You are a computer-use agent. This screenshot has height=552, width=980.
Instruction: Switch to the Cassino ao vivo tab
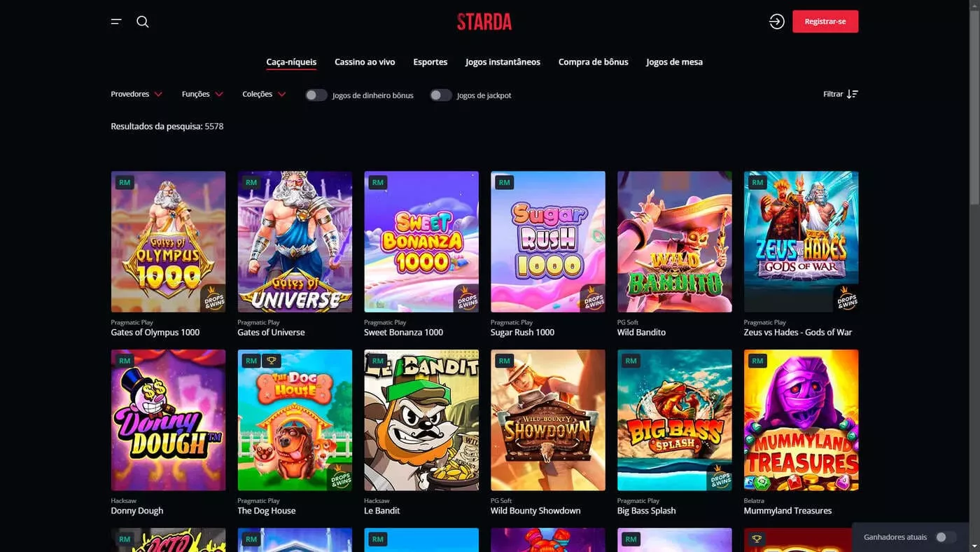click(365, 62)
